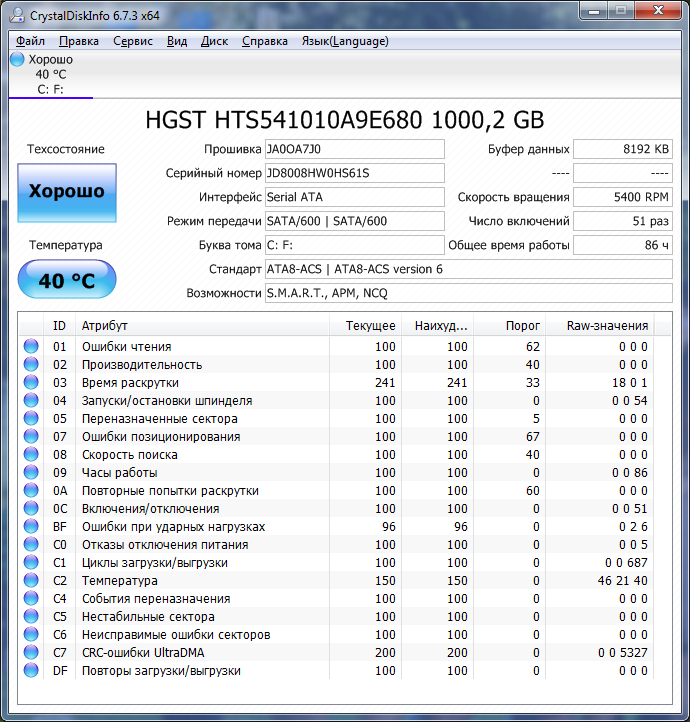Open the Файл menu
This screenshot has width=690, height=722.
click(x=30, y=41)
